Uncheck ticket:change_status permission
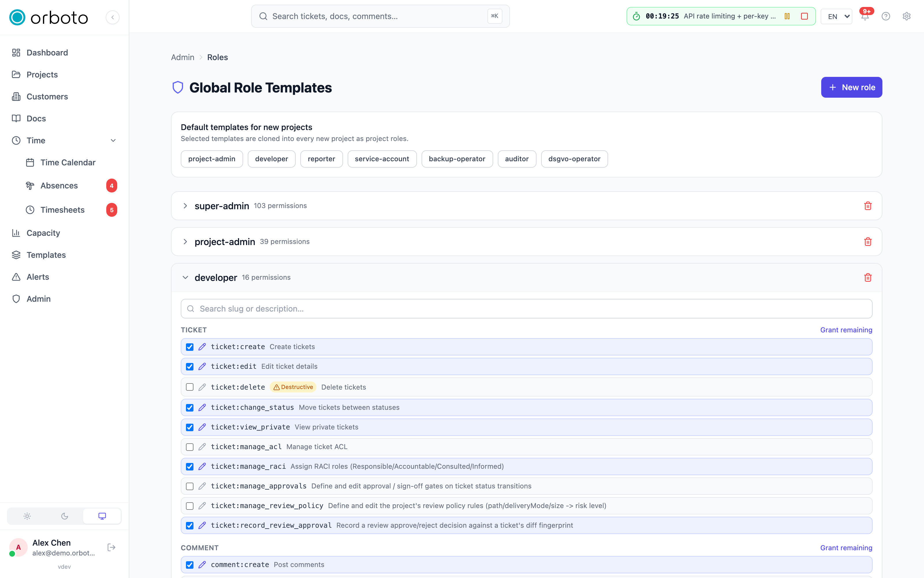 pos(190,407)
